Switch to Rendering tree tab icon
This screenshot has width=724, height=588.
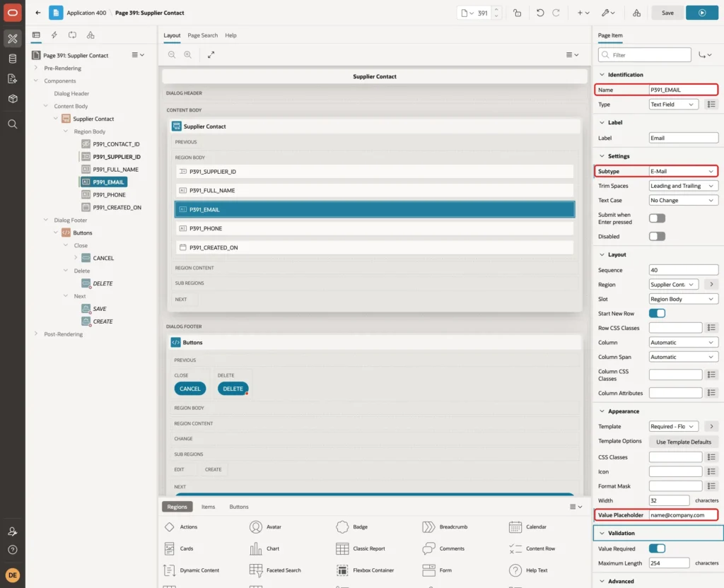coord(36,35)
